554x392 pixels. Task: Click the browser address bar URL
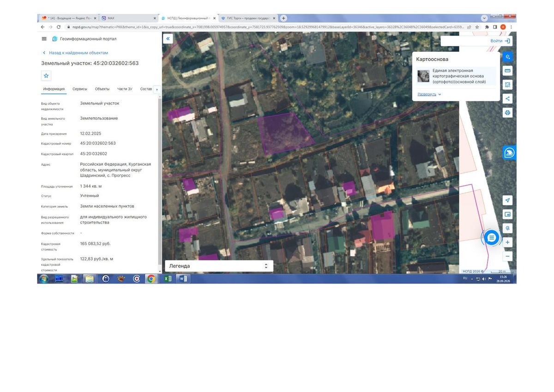pyautogui.click(x=268, y=27)
